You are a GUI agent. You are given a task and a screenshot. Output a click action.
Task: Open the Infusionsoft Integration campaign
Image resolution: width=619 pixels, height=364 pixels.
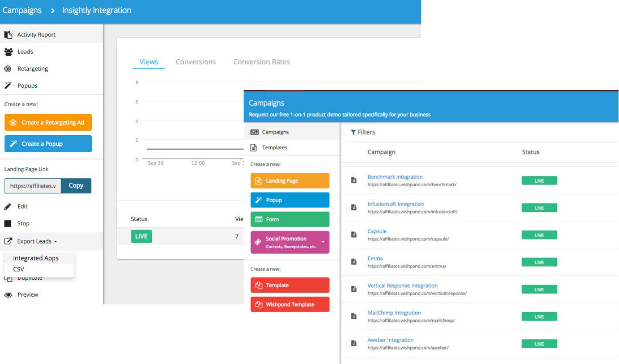point(396,204)
